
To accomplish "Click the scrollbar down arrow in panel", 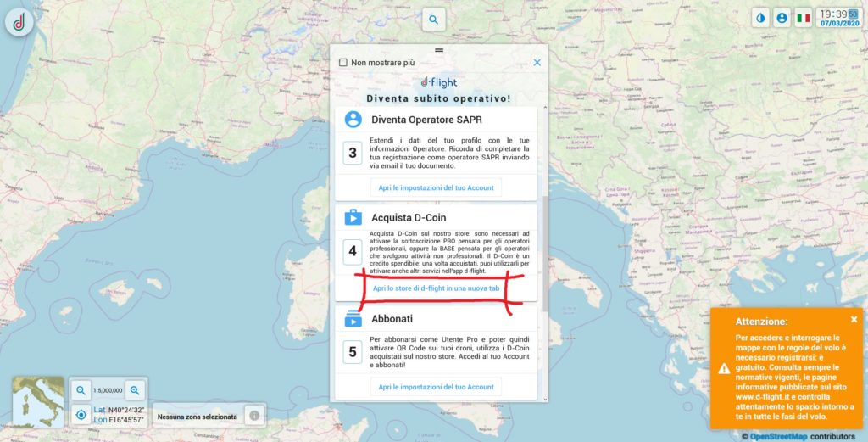I will pos(545,398).
